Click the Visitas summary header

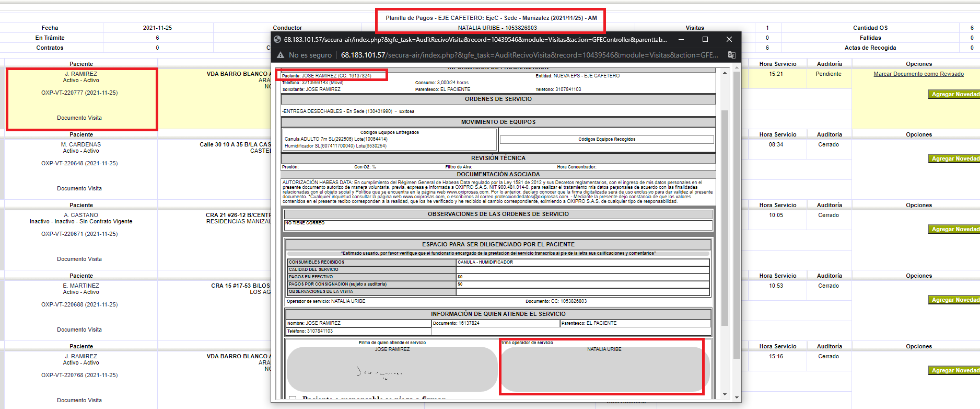[x=695, y=28]
